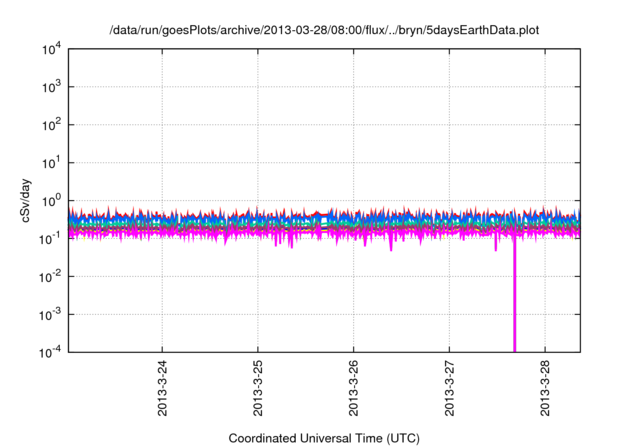Click the magenta spike dropping to 10^-4
This screenshot has height=448, width=640.
tap(515, 294)
